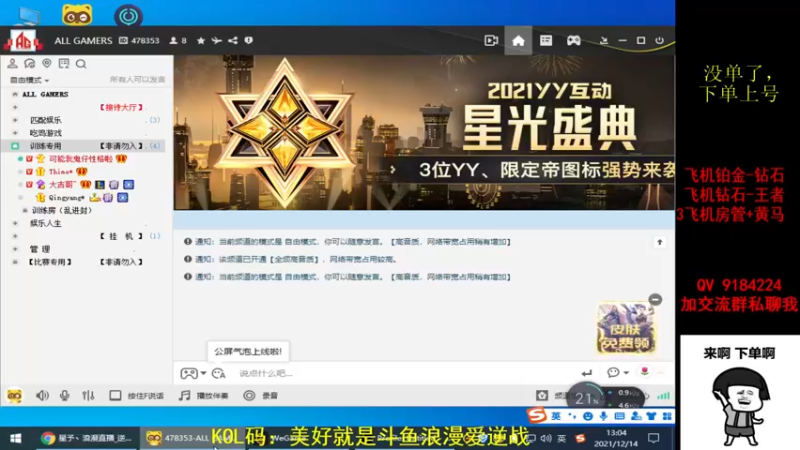Click the power icon in the top bar

coord(660,40)
